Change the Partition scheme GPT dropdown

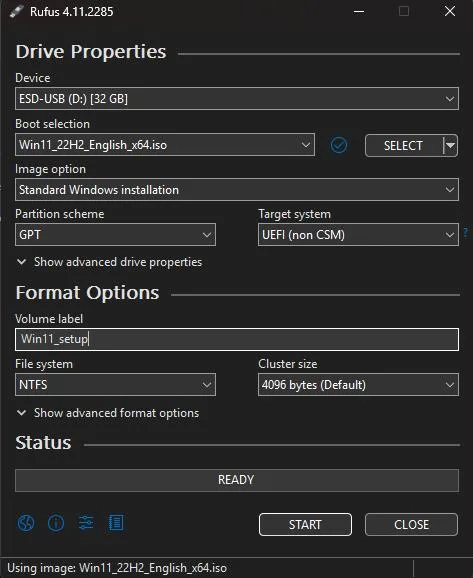click(x=115, y=234)
